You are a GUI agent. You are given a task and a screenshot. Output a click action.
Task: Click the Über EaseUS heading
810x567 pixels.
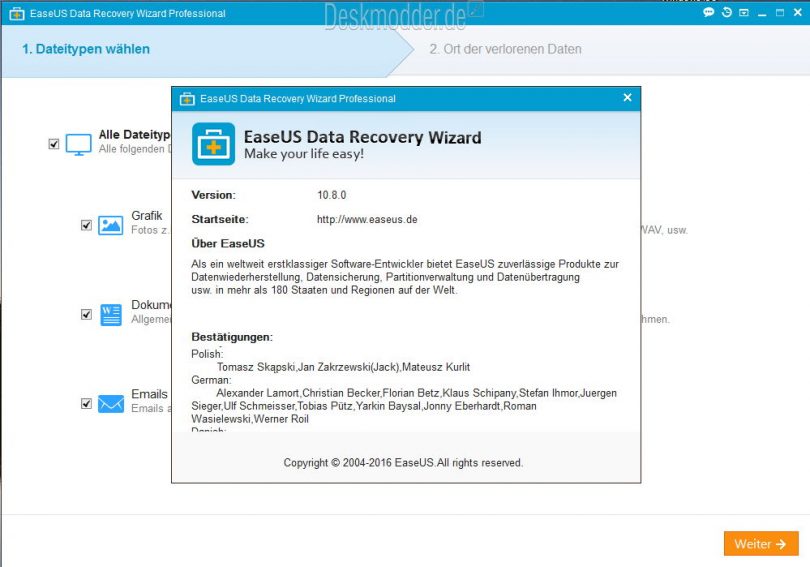click(228, 243)
